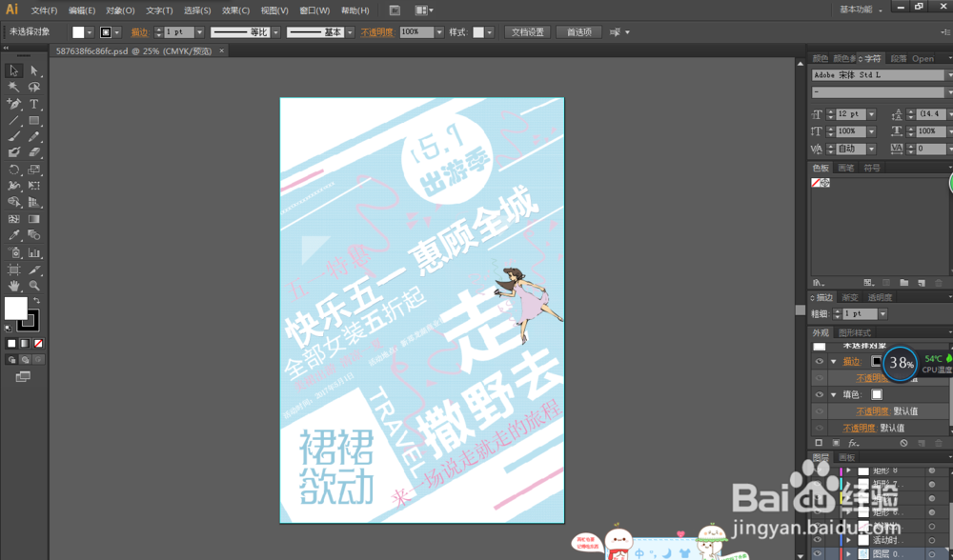Open the font family dropdown Adobe 宋体 Std L

pyautogui.click(x=949, y=75)
